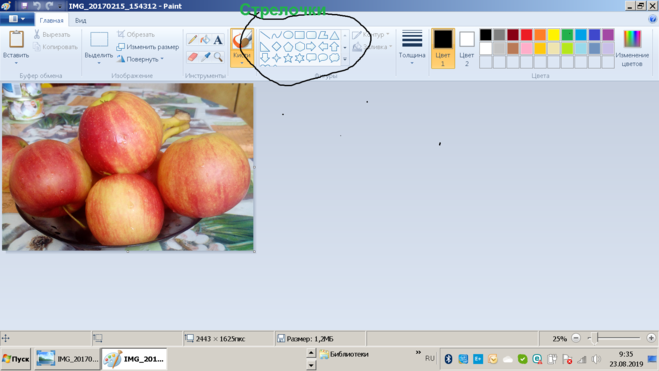
Task: Open the Paint application menu button
Action: click(x=17, y=19)
